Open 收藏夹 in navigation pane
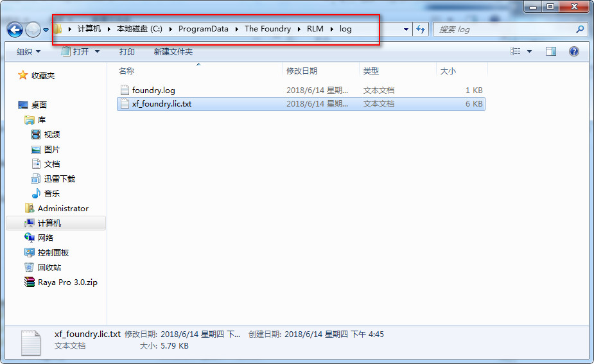Image resolution: width=594 pixels, height=364 pixels. [x=43, y=75]
